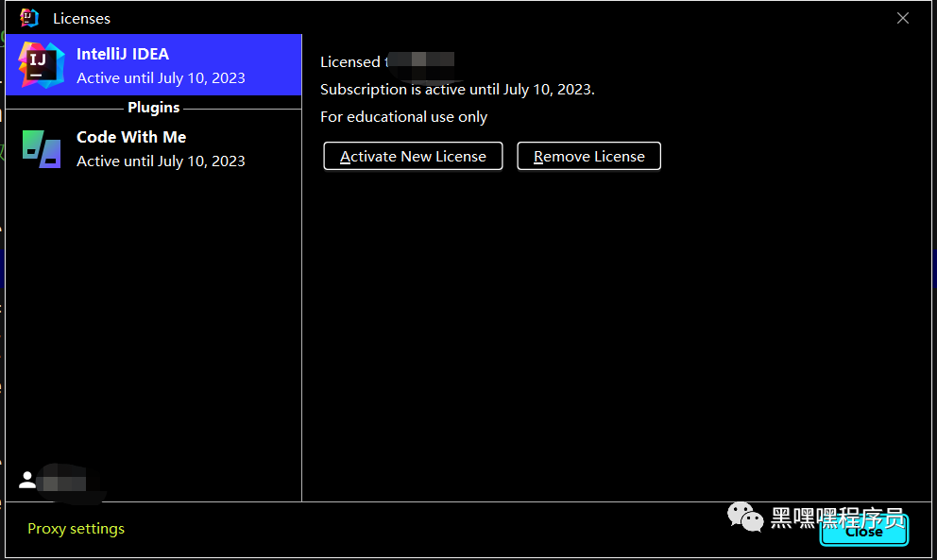
Task: Open the Proxy settings link
Action: 76,528
